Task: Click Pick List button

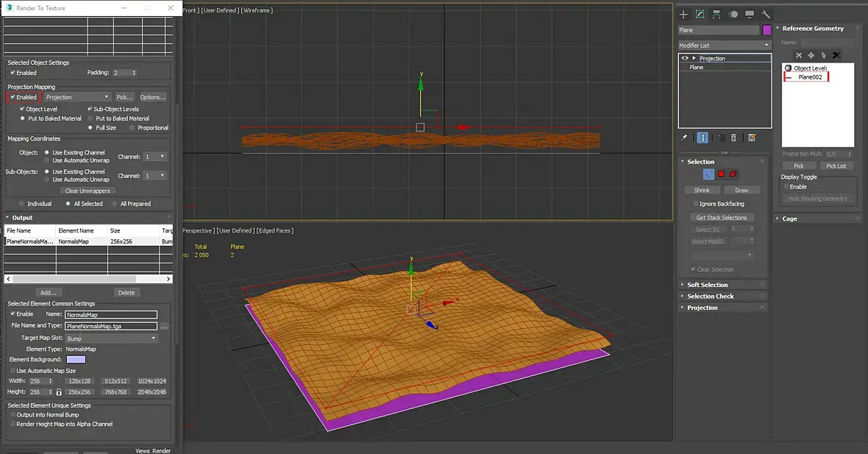Action: pyautogui.click(x=836, y=166)
